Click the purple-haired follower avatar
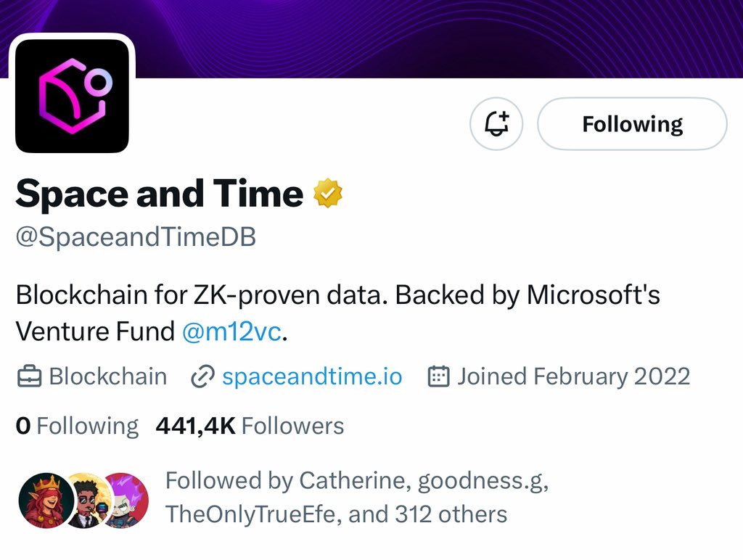 [126, 501]
